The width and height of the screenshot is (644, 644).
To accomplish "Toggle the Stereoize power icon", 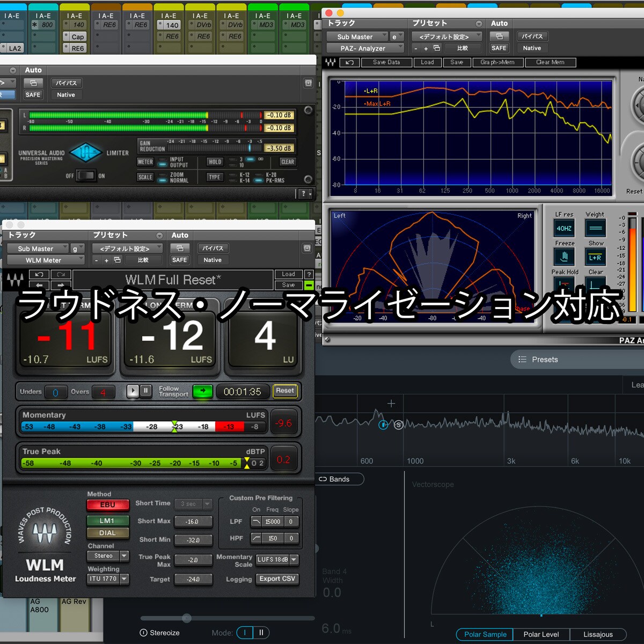I will pyautogui.click(x=143, y=633).
